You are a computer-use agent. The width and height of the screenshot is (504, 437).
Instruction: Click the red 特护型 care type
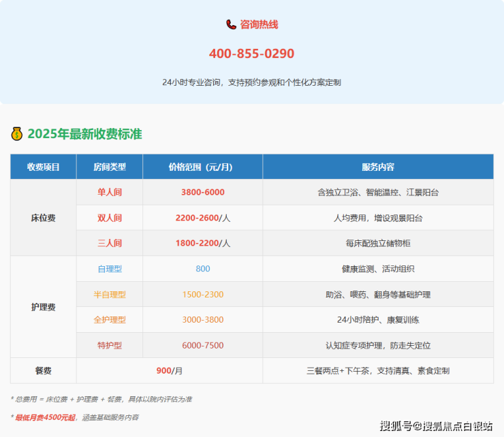(x=110, y=345)
